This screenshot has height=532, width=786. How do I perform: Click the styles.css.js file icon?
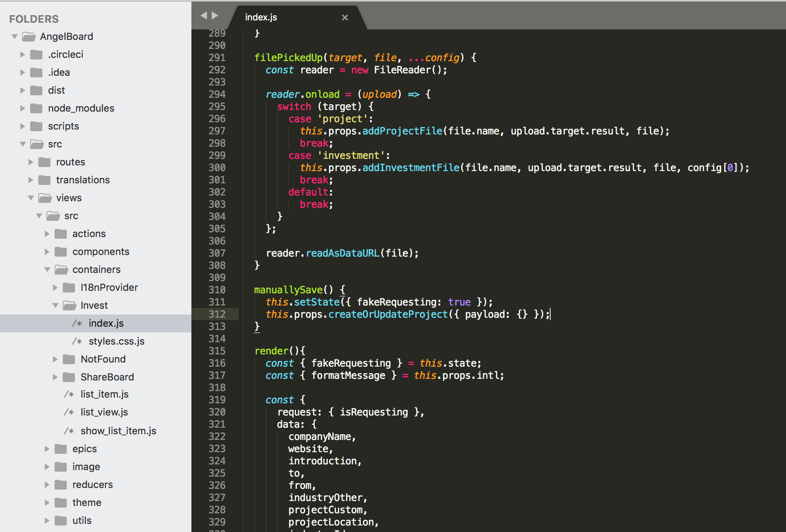[77, 341]
